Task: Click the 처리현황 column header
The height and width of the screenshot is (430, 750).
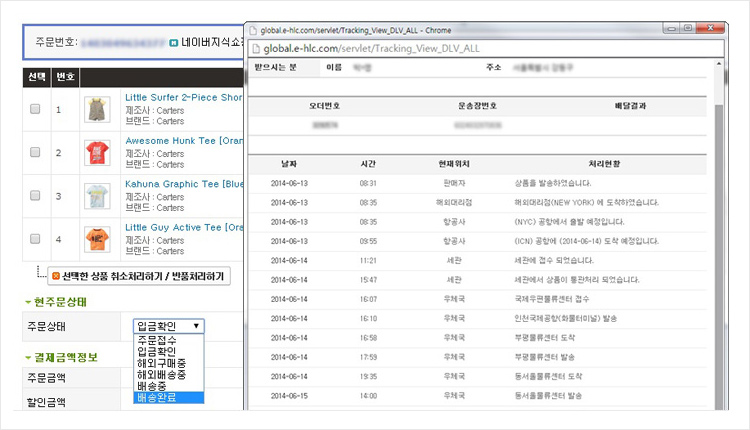Action: tap(604, 164)
